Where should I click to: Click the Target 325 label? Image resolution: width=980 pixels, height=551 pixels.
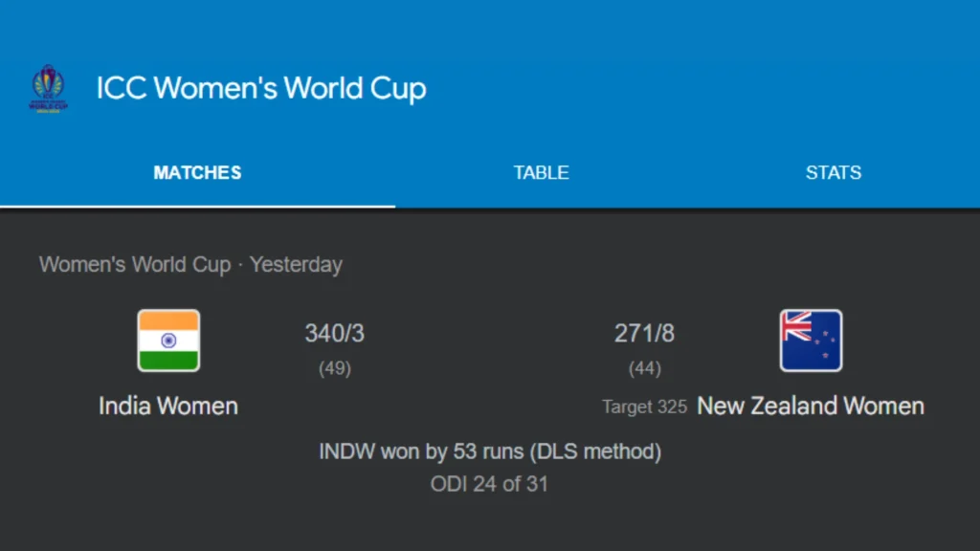[644, 406]
